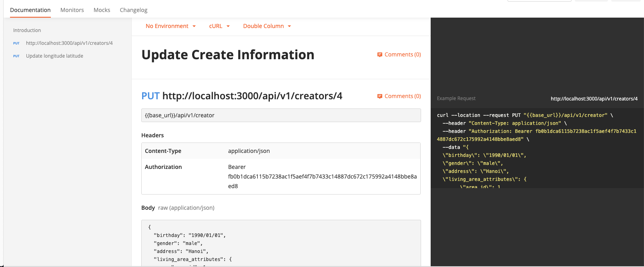The height and width of the screenshot is (267, 644).
Task: Switch to the Documentation tab
Action: click(30, 10)
